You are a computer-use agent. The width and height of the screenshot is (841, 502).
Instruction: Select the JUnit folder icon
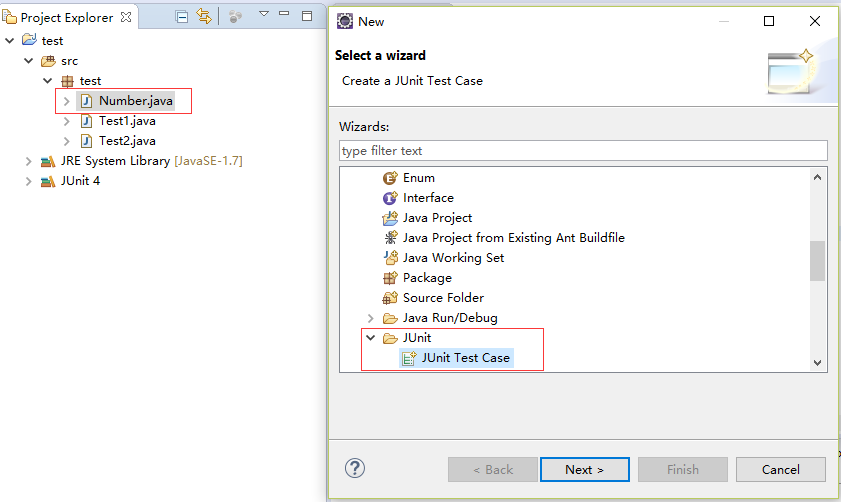[390, 338]
